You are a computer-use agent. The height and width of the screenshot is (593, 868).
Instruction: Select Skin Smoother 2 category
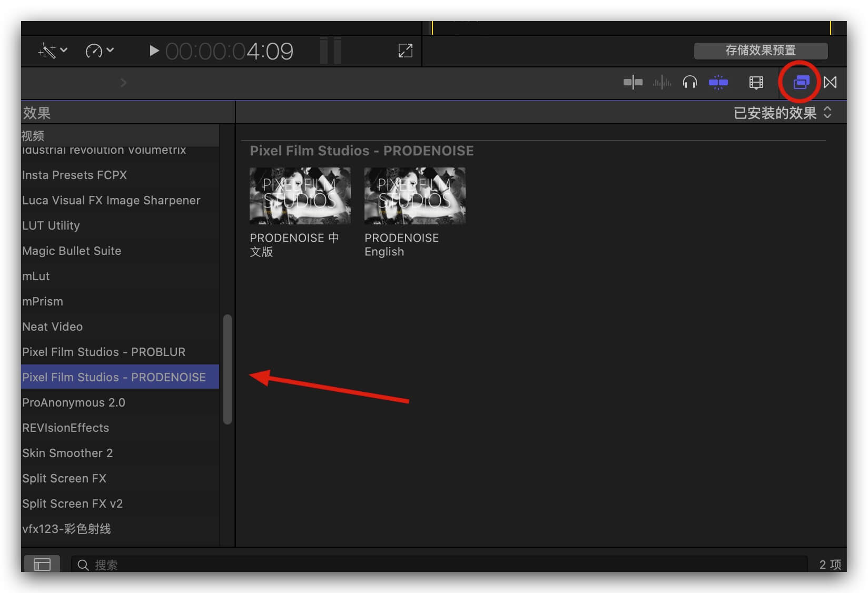click(120, 453)
